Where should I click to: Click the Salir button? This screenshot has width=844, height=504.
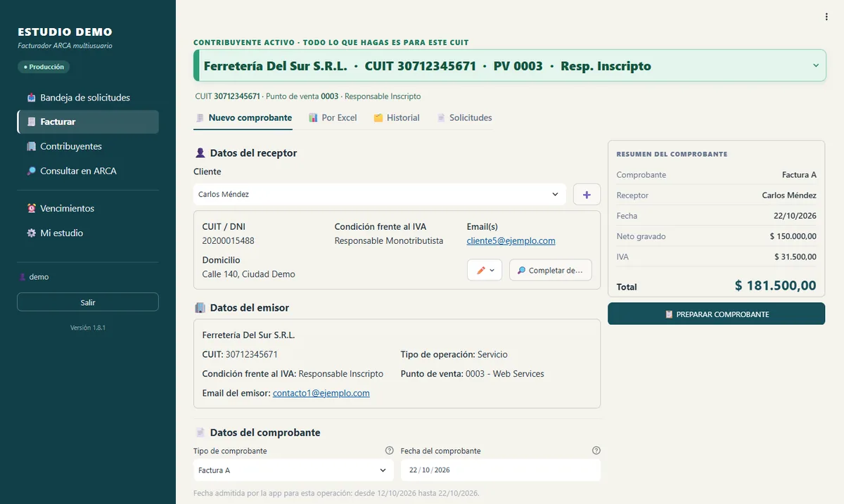[x=88, y=302]
